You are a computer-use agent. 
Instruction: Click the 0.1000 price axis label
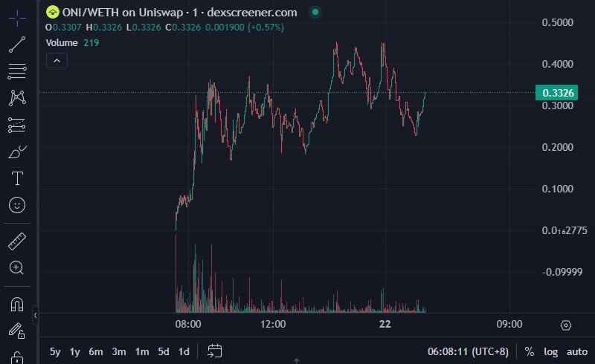click(x=557, y=189)
